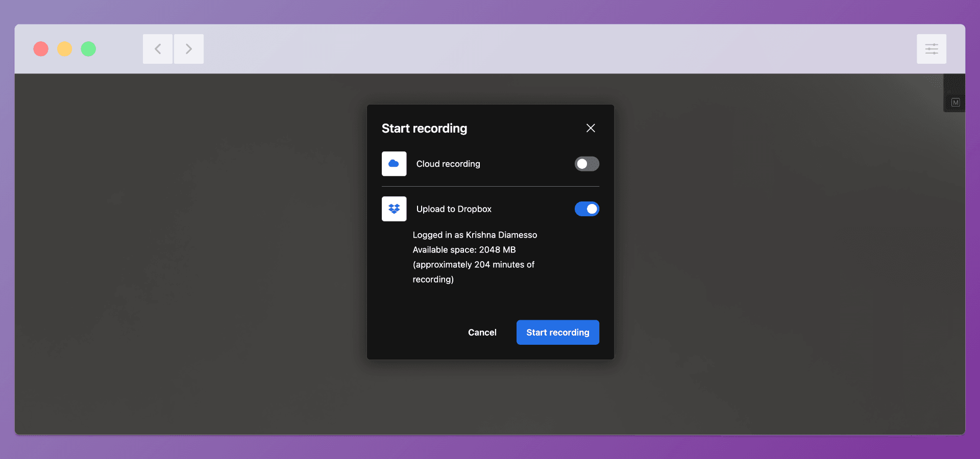Click the Logged in as Krishna Diamesso text
980x459 pixels.
[x=474, y=235]
